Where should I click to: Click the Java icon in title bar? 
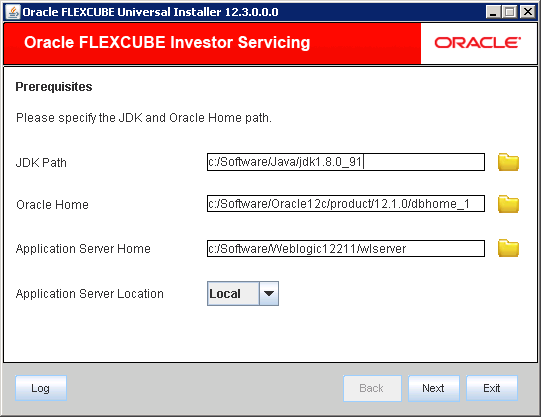(13, 12)
